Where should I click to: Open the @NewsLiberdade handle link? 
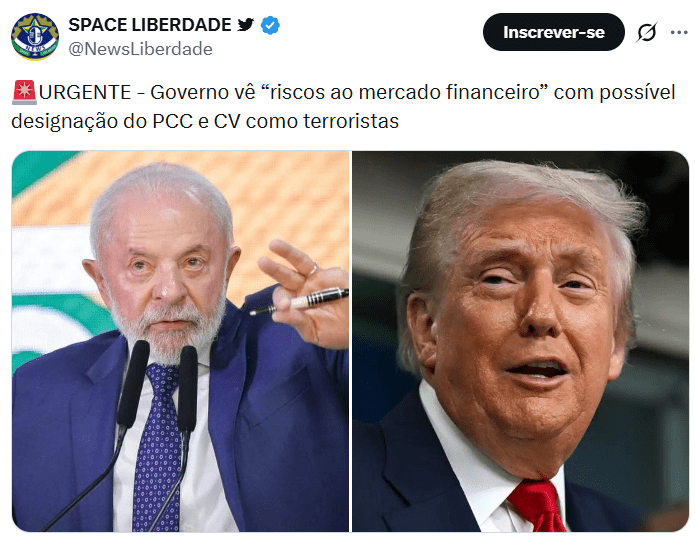141,49
